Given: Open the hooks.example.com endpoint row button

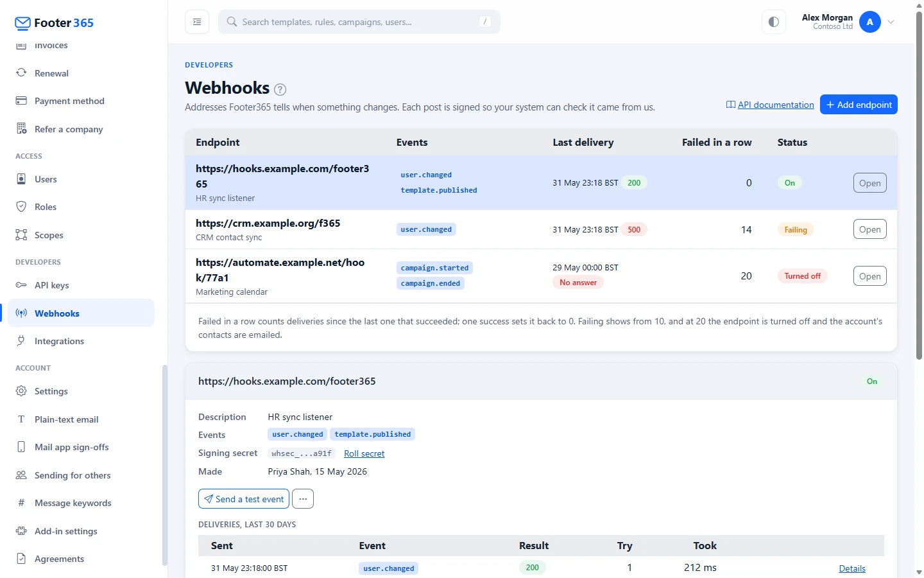Looking at the screenshot, I should (869, 183).
